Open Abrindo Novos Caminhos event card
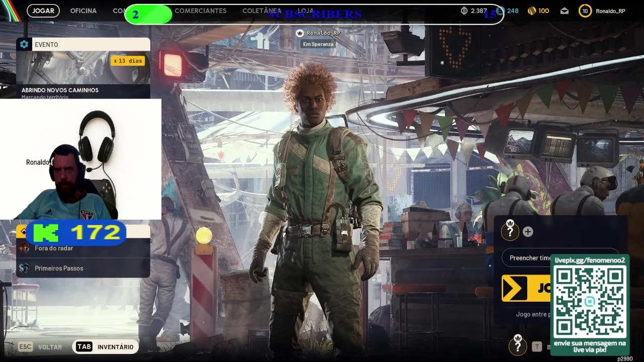 (83, 74)
